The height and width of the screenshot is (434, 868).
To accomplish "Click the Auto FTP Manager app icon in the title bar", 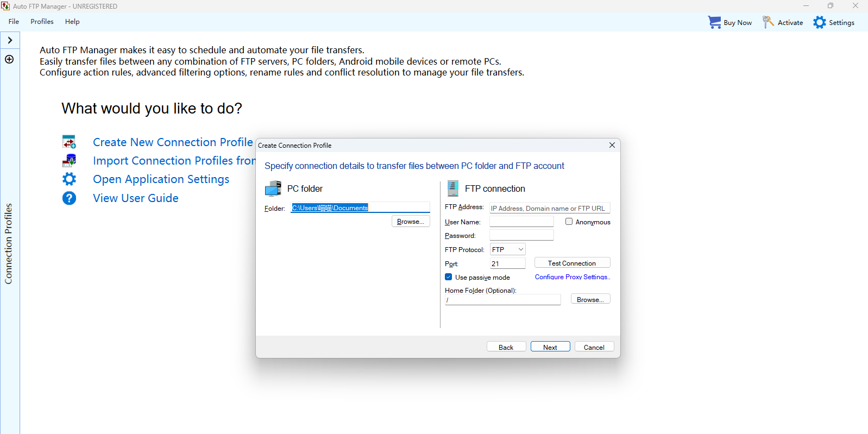I will [5, 6].
